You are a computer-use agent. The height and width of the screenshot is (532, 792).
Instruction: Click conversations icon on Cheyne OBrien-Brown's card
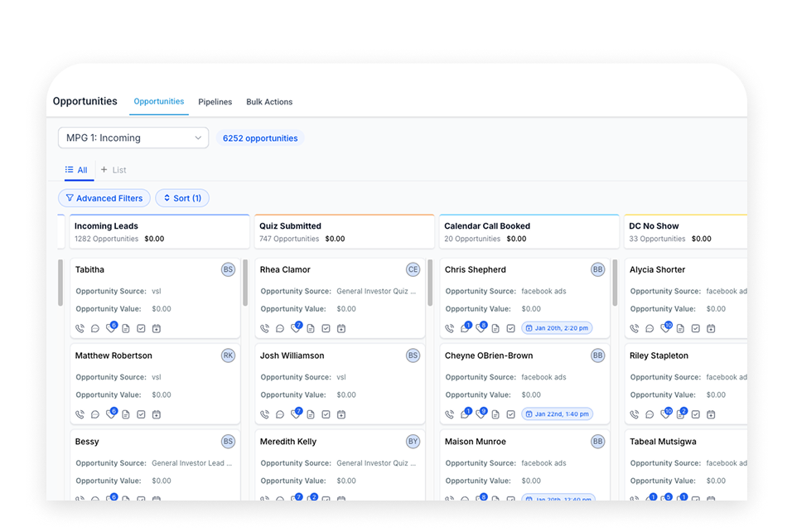465,414
